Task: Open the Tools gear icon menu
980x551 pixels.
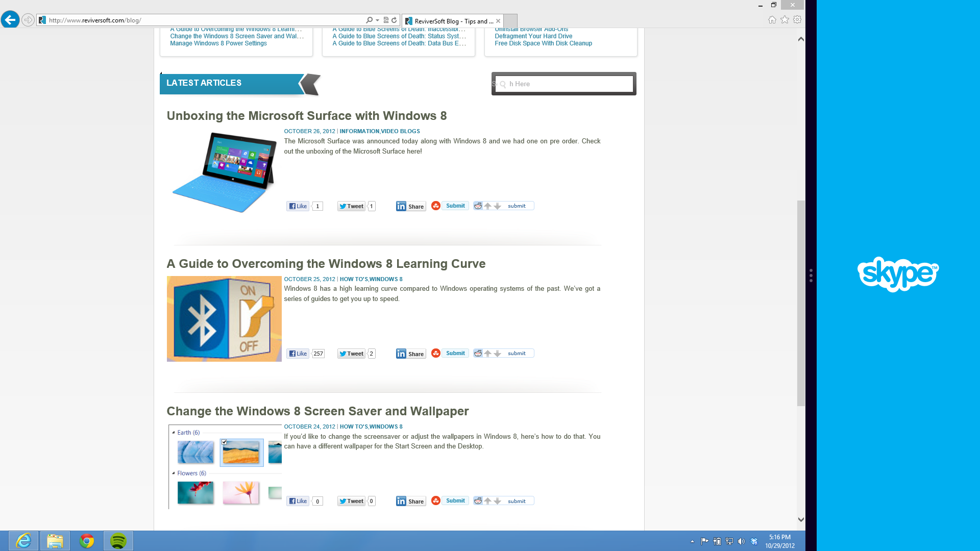Action: tap(797, 20)
